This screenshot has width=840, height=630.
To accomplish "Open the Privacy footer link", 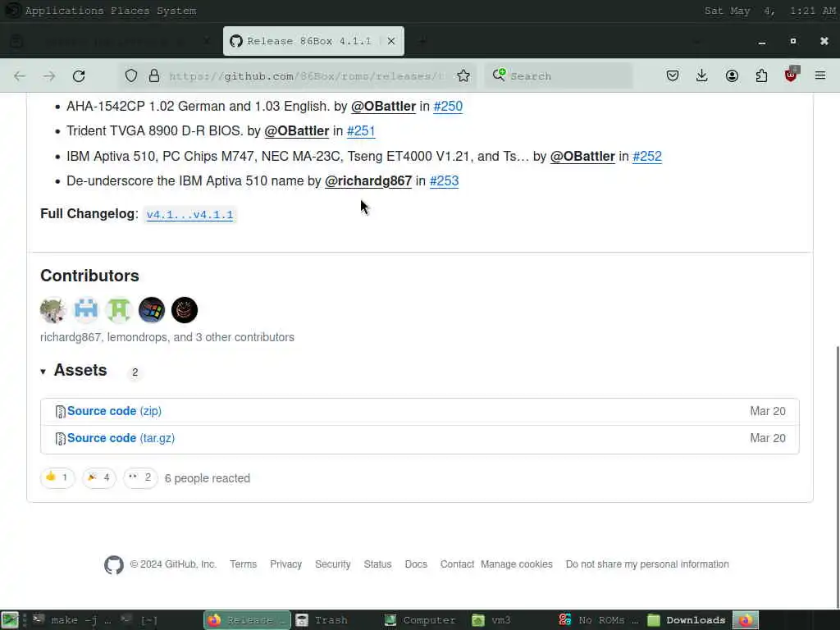I will point(286,564).
